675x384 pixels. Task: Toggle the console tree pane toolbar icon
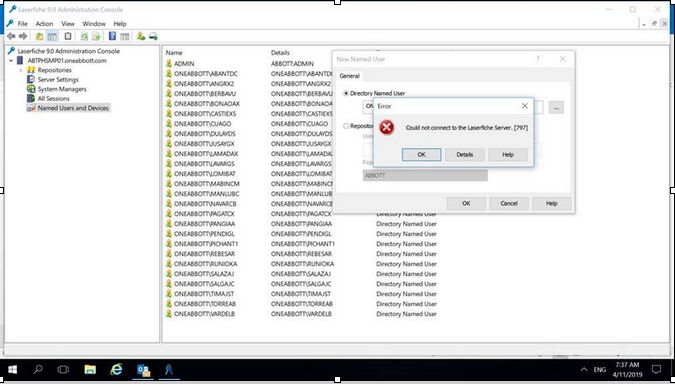[52, 37]
